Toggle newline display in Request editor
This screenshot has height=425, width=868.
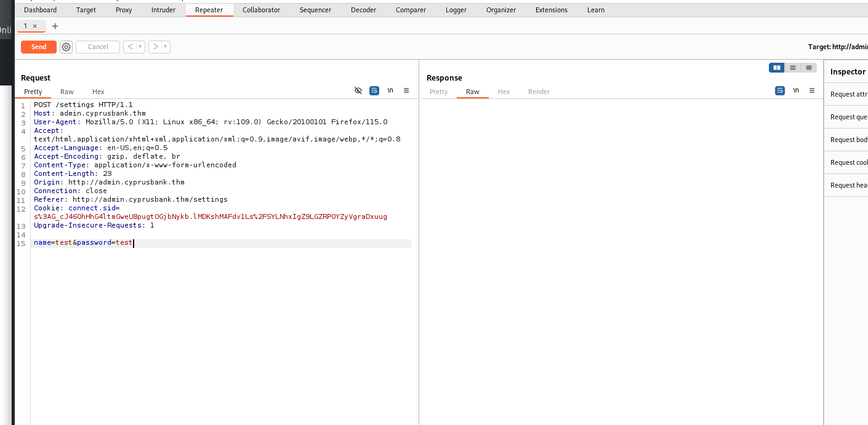[390, 90]
